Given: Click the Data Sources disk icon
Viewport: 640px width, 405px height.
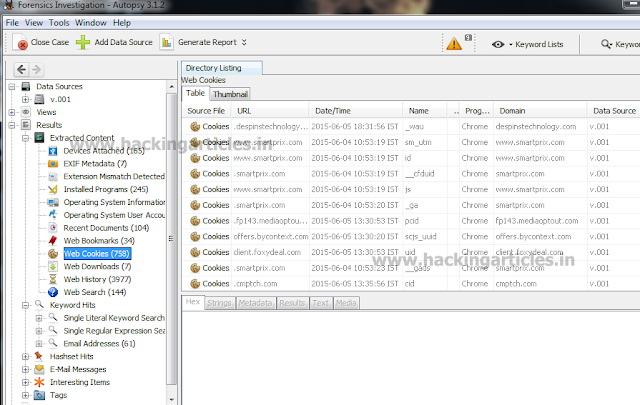Looking at the screenshot, I should (26, 86).
